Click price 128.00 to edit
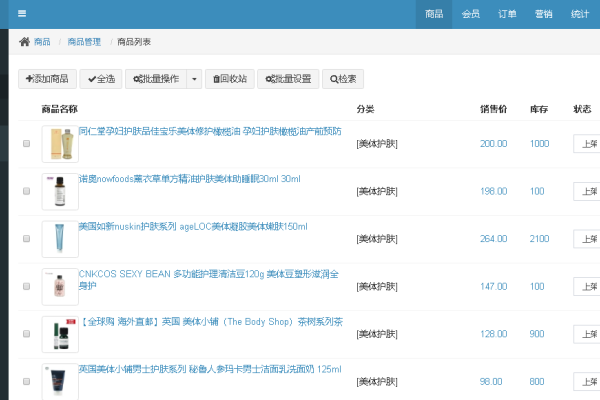The width and height of the screenshot is (600, 400). coord(494,334)
